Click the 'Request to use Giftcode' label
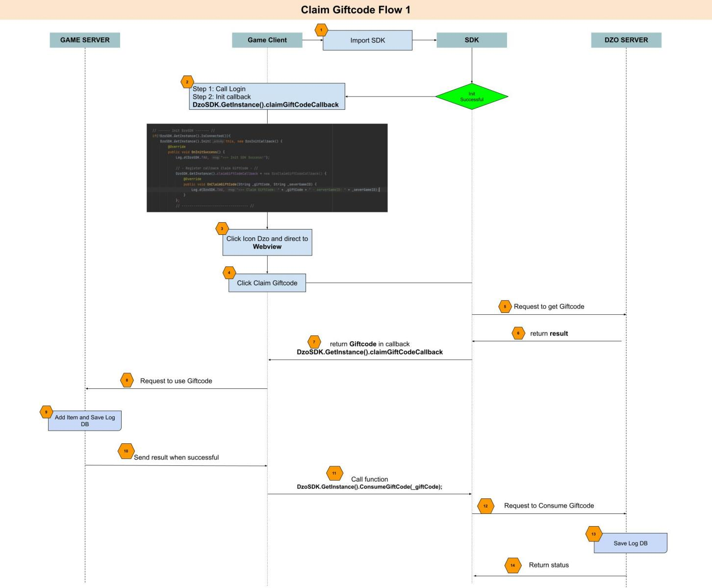This screenshot has width=712, height=588. [176, 381]
